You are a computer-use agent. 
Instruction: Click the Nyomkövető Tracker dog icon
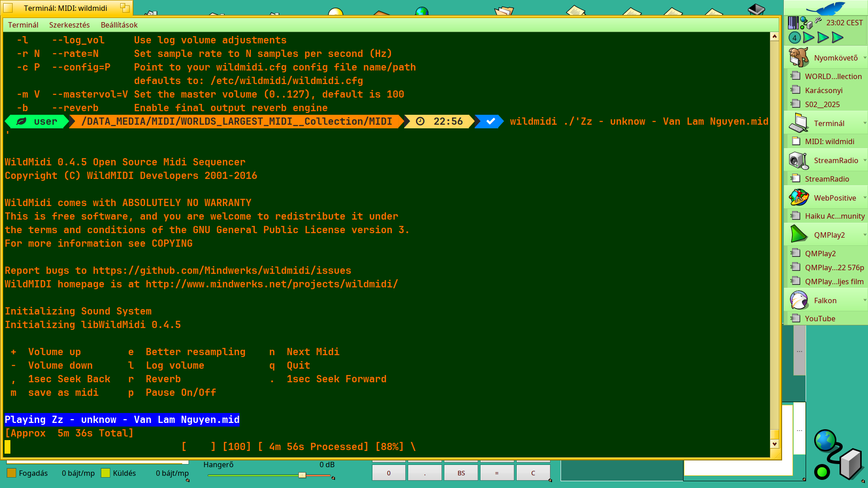[799, 57]
